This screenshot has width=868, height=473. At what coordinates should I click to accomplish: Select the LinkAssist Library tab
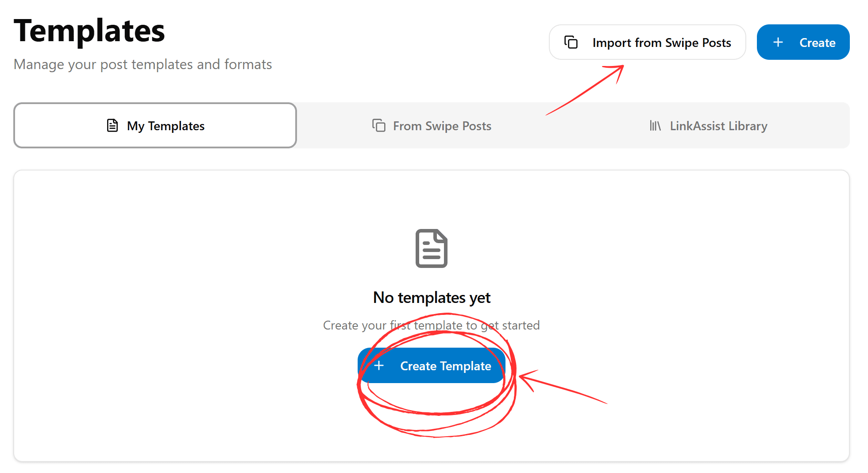click(708, 126)
